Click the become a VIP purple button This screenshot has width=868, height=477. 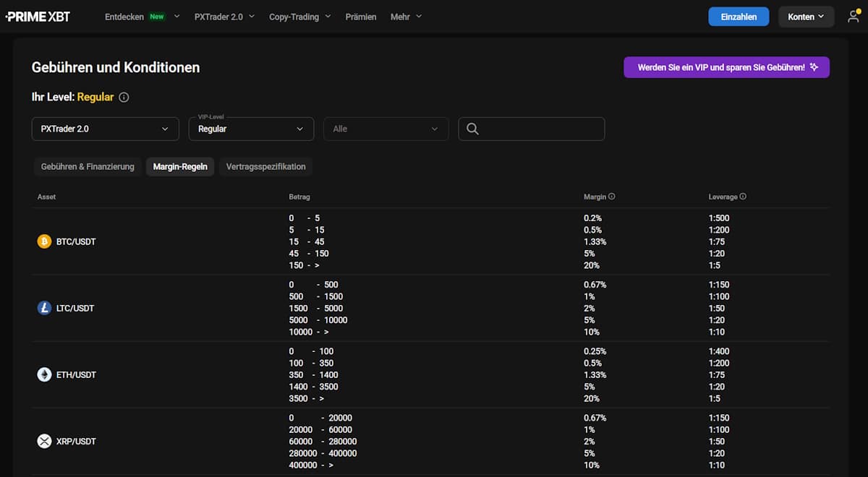(727, 67)
